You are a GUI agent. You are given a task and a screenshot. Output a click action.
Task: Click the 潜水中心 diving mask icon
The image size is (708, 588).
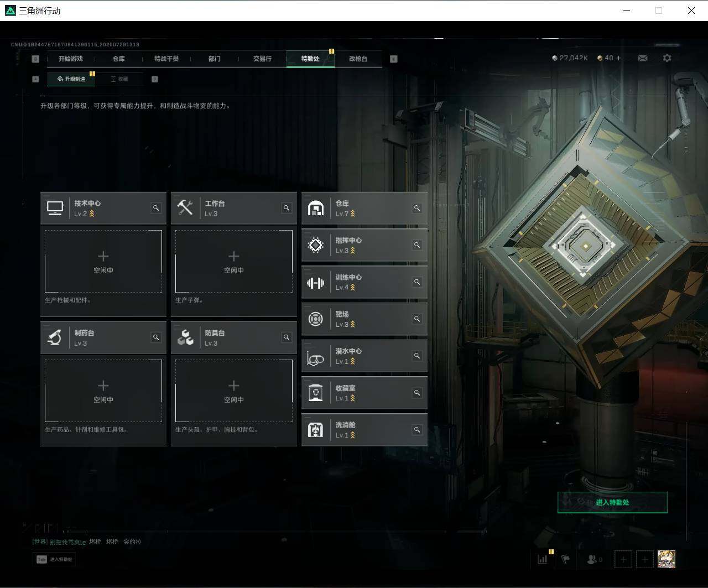(x=316, y=359)
